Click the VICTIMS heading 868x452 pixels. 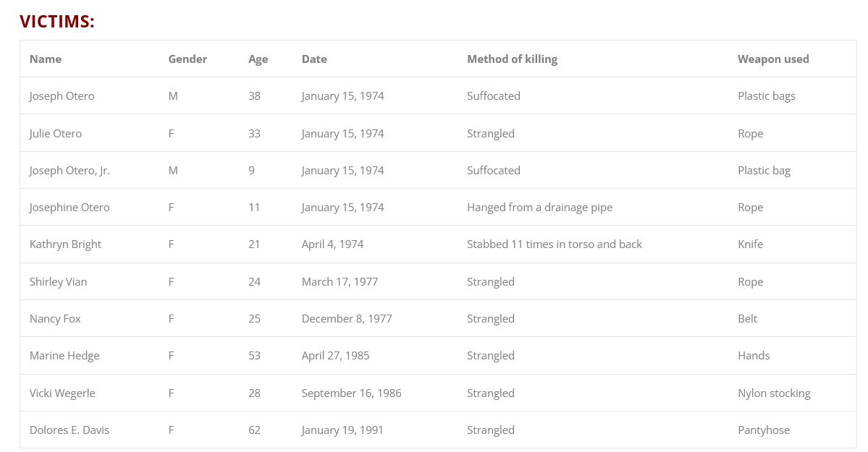tap(57, 22)
